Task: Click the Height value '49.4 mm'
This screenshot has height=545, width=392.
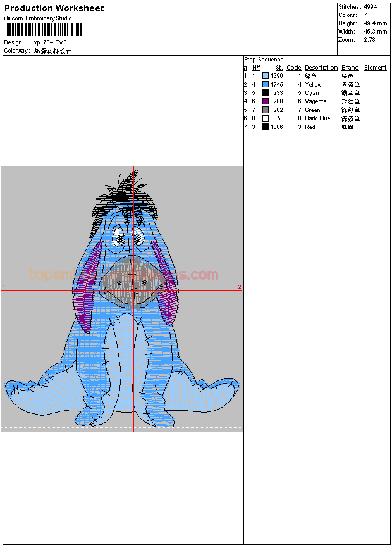Action: [376, 23]
